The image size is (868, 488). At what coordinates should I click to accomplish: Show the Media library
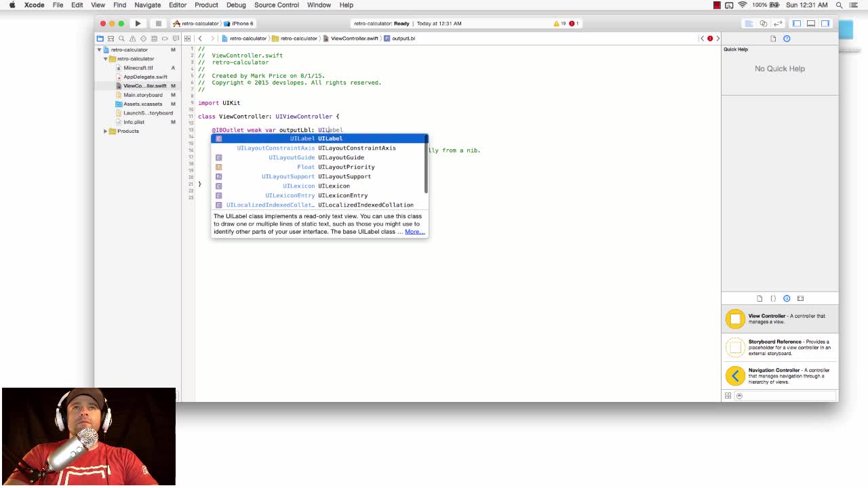[800, 298]
